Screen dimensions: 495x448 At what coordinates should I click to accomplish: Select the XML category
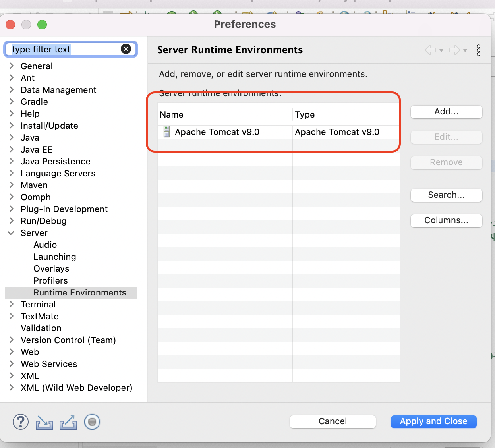[30, 376]
